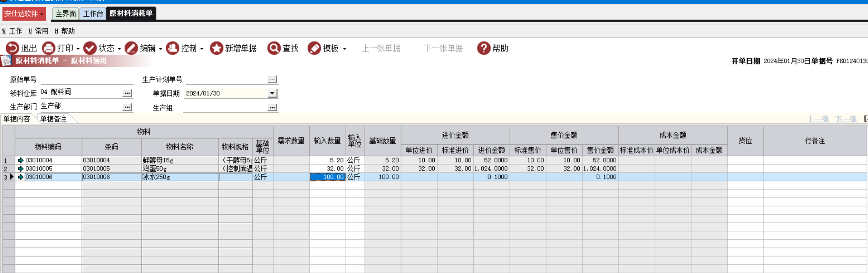The image size is (868, 273).
Task: Switch to the 主界面 tab
Action: tap(66, 14)
